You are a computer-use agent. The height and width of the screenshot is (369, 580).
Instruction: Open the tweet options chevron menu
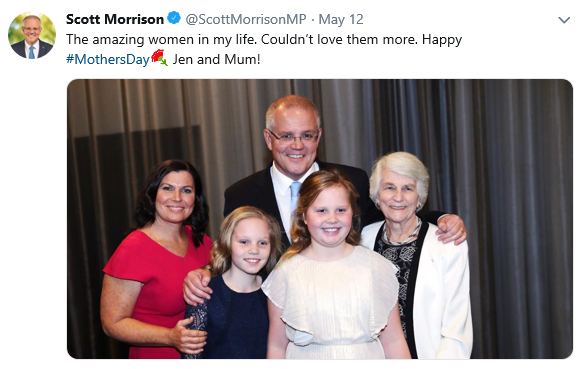point(564,20)
